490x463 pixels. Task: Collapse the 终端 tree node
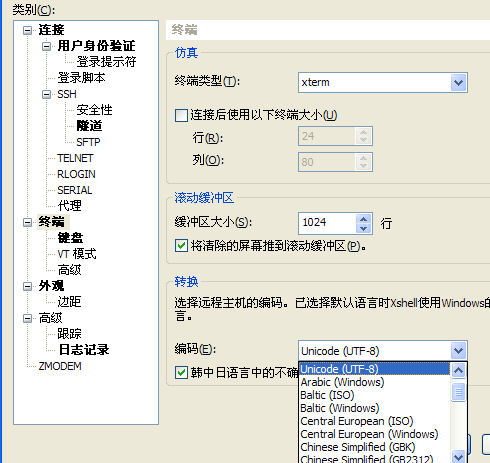click(x=27, y=222)
